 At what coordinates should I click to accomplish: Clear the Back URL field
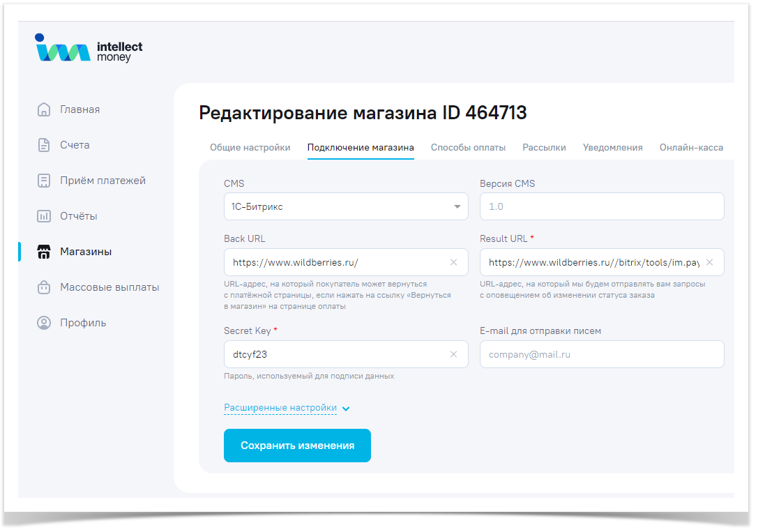pos(453,262)
